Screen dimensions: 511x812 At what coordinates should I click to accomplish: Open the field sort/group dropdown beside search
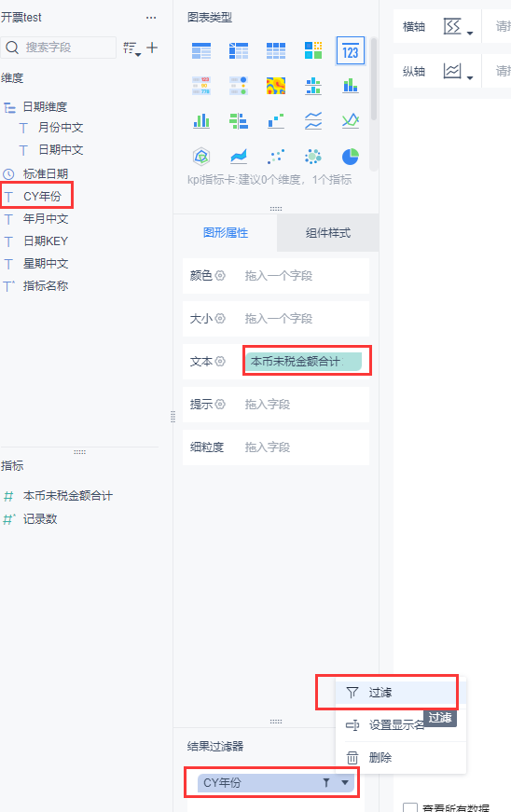point(131,48)
